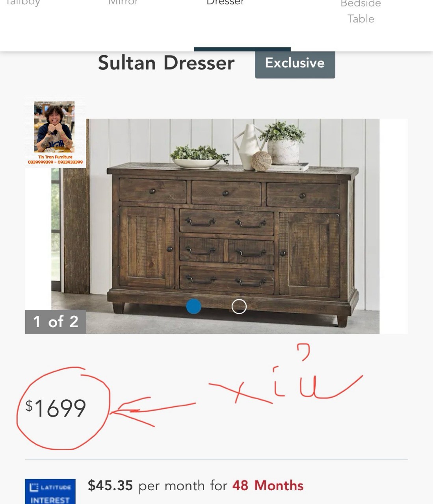Tap the Exclusive badge

tap(295, 63)
